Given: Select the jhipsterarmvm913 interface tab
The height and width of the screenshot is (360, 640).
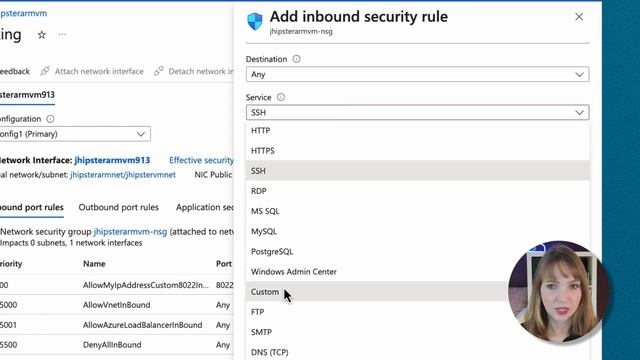Looking at the screenshot, I should coord(27,95).
